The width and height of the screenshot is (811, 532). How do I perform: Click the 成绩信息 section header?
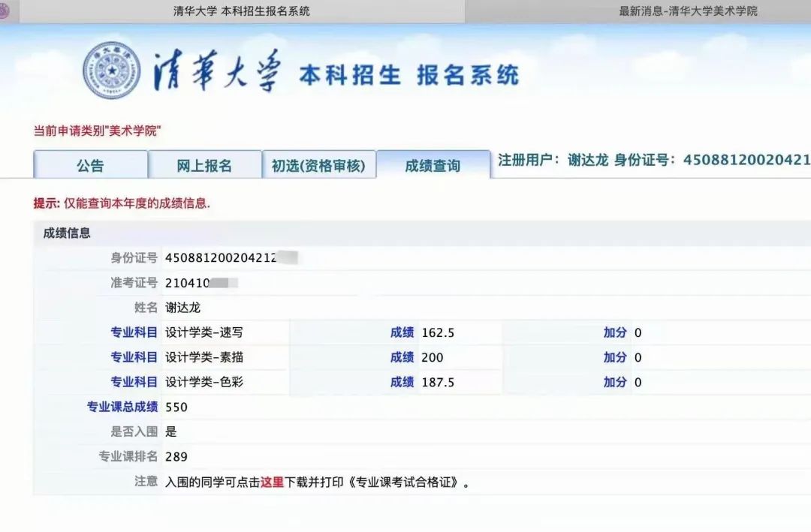pos(67,233)
